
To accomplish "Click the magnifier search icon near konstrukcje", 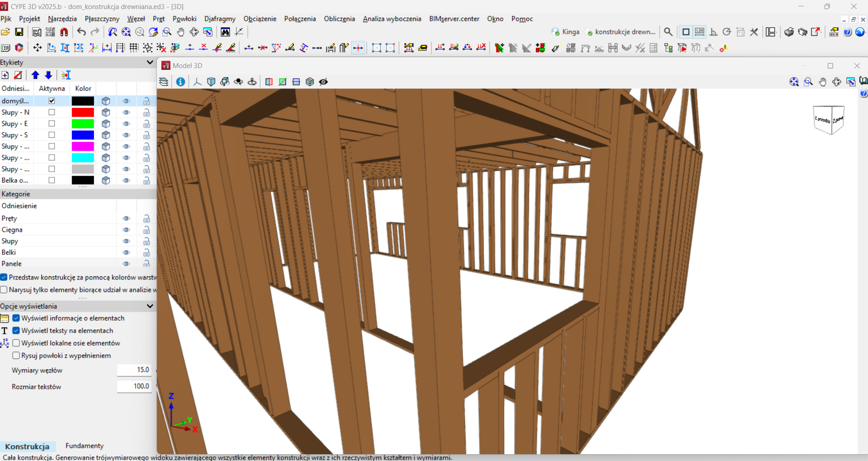I will (668, 32).
